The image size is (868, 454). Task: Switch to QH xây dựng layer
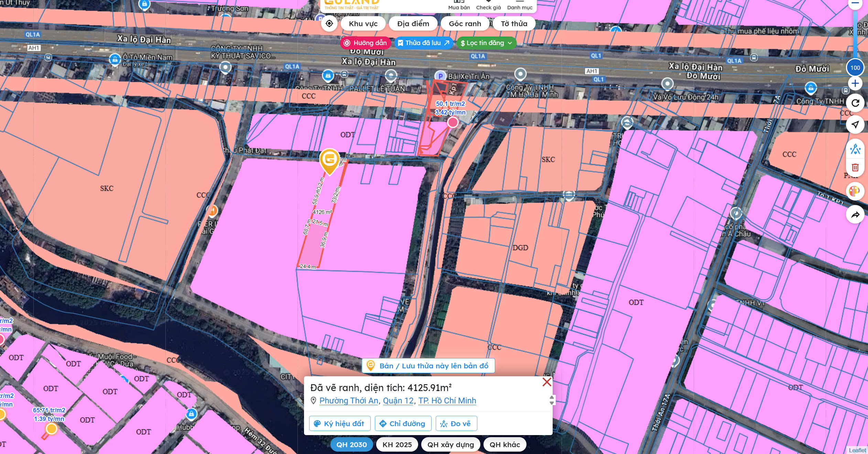[450, 444]
